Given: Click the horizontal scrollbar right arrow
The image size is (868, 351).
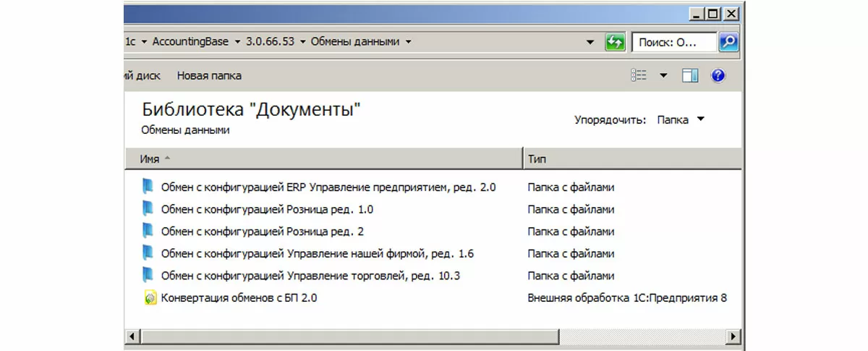Looking at the screenshot, I should [x=733, y=337].
